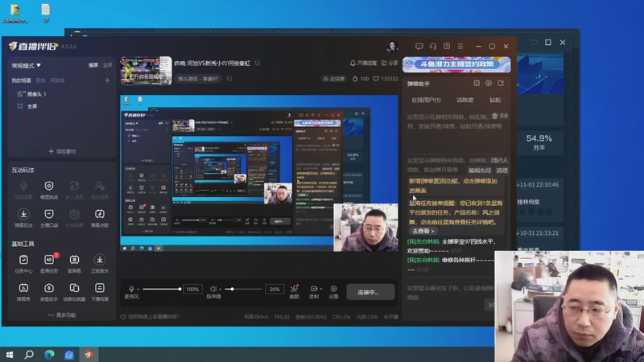Expand 更多功能 more functions
Screen dimensions: 644x362
coord(62,315)
